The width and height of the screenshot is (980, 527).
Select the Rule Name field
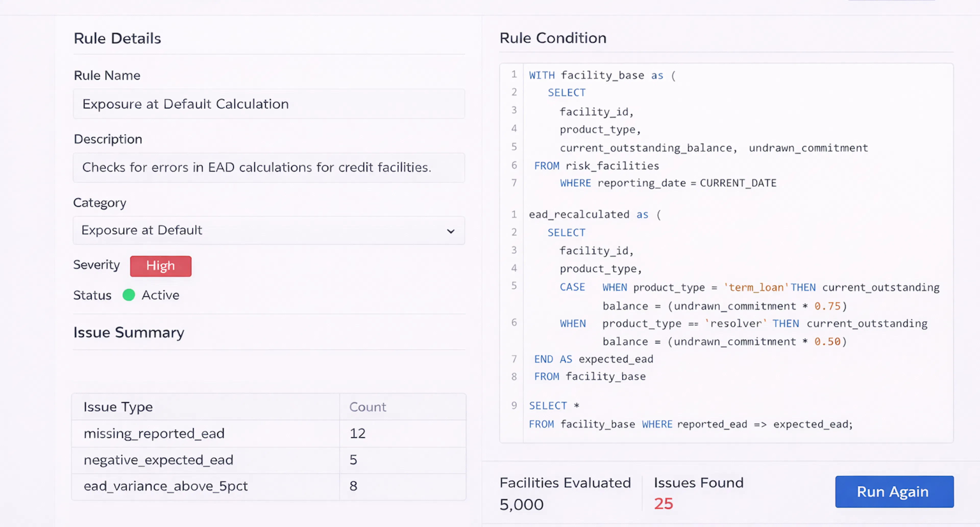pyautogui.click(x=268, y=103)
